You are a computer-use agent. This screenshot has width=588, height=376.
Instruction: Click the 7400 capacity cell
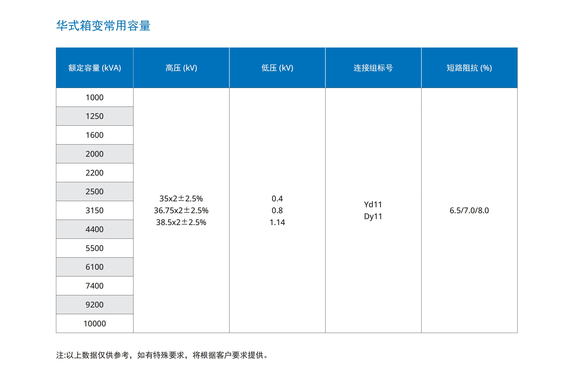(95, 286)
